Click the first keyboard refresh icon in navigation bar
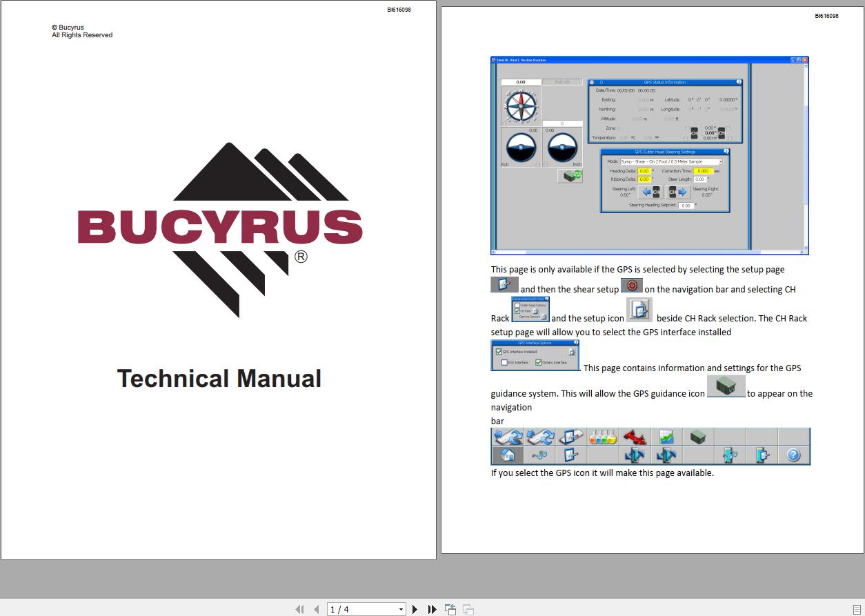The height and width of the screenshot is (616, 865). pos(507,437)
